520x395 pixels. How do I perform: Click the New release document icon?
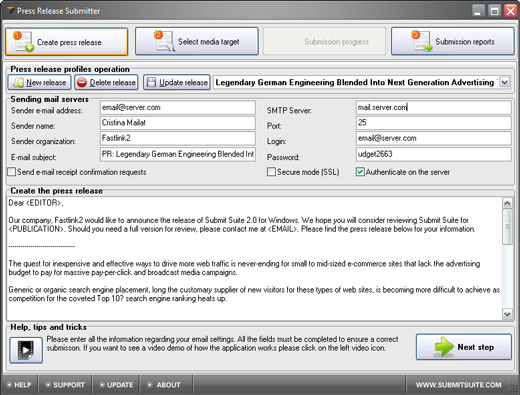click(x=18, y=82)
